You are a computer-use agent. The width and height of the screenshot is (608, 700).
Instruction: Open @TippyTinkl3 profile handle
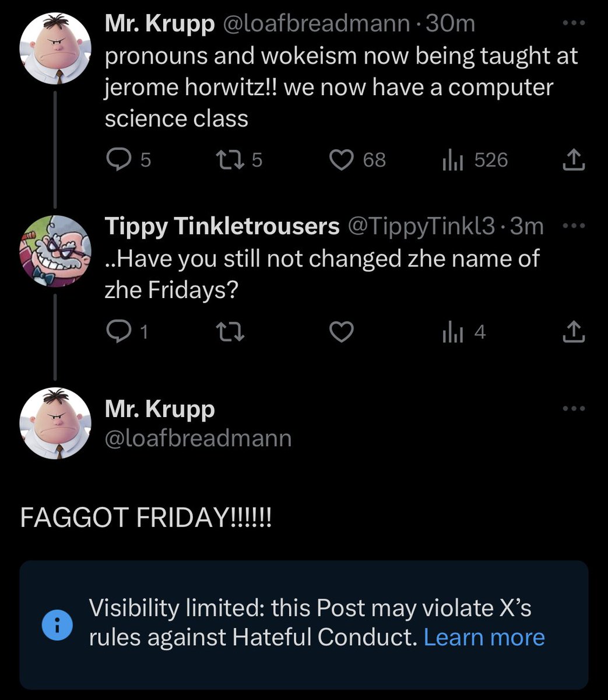pos(422,226)
